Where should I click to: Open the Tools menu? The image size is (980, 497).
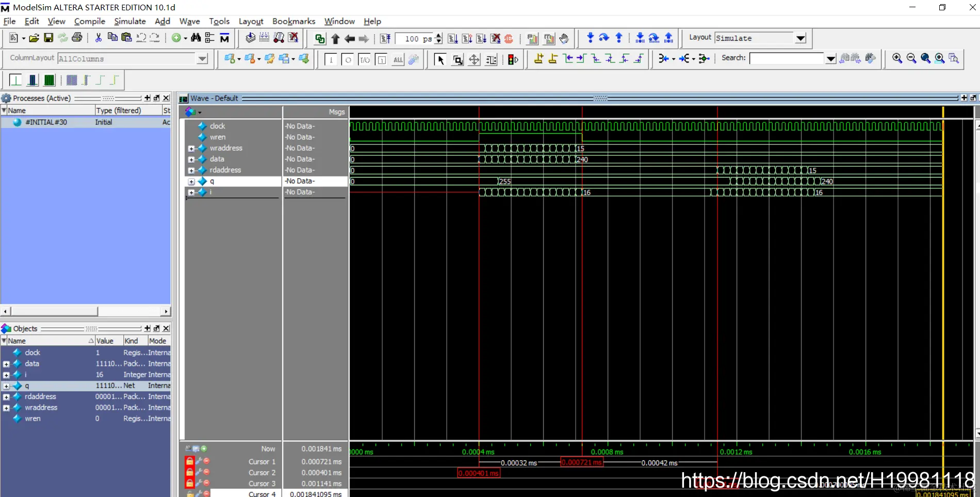[219, 21]
